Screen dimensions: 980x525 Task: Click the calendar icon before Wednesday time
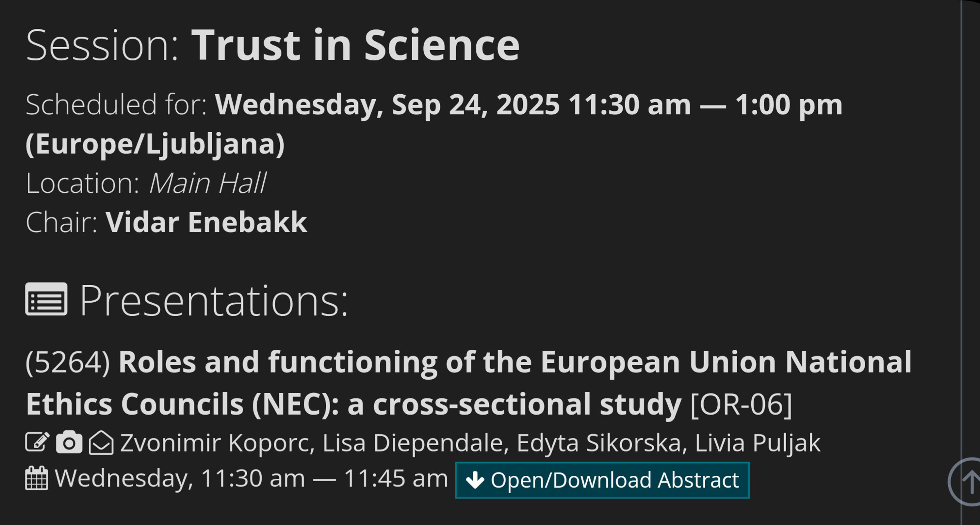[x=37, y=479]
